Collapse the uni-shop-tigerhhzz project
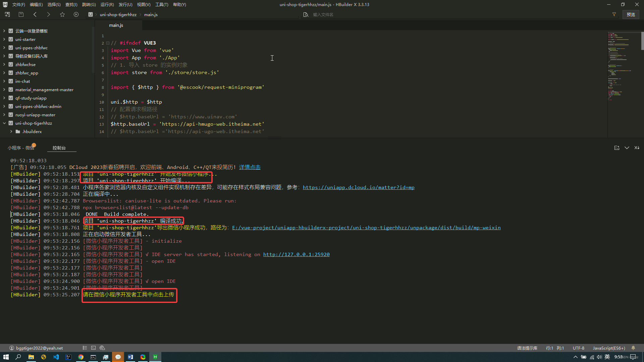Screen dimensions: 644x362 pos(4,123)
